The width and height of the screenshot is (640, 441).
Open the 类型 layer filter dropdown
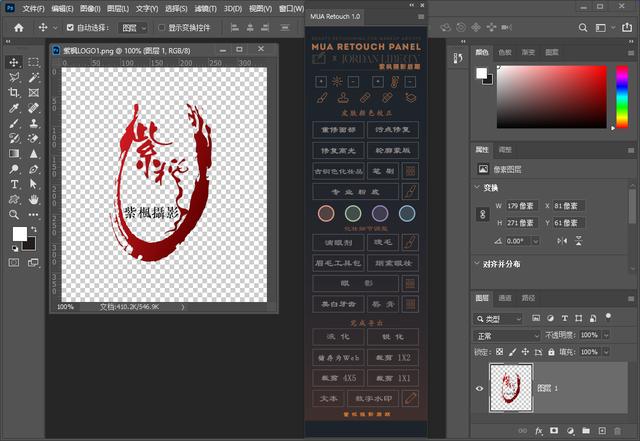point(498,319)
